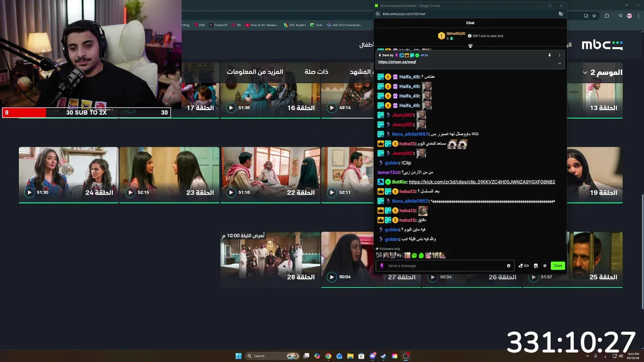Open Steam from the taskbar

click(383, 356)
